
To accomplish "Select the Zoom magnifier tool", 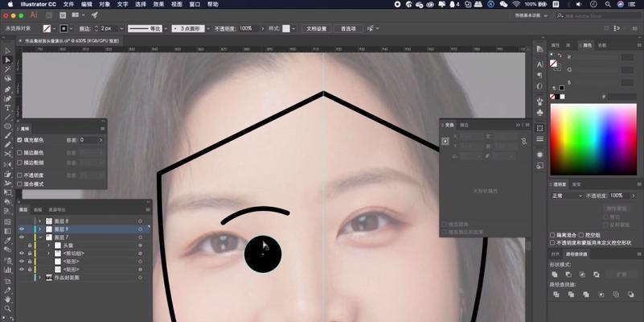I will click(x=8, y=308).
